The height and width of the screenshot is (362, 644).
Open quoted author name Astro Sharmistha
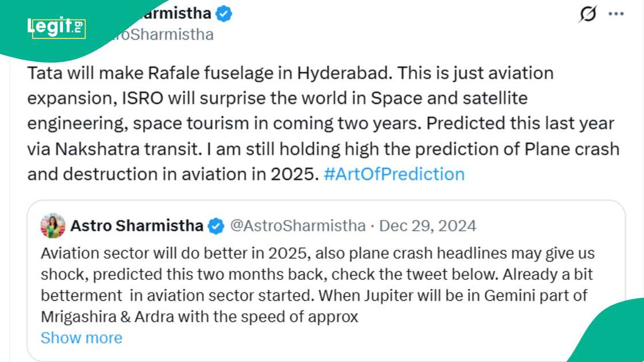[x=137, y=226]
